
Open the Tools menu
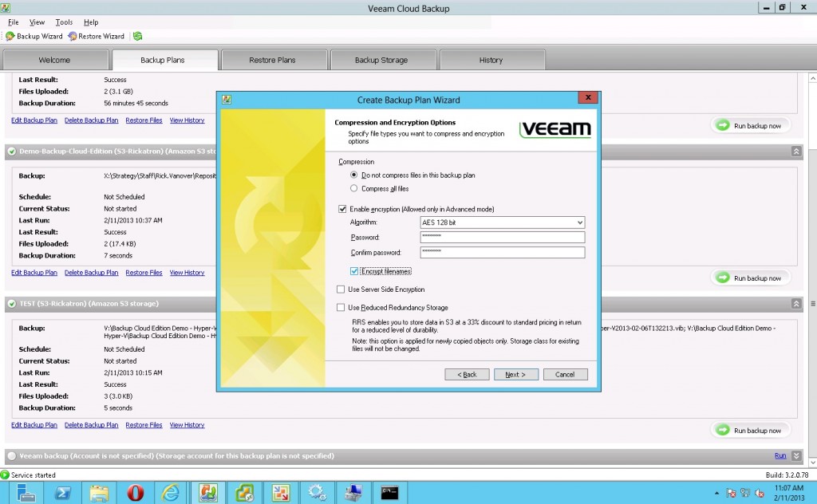pos(64,22)
